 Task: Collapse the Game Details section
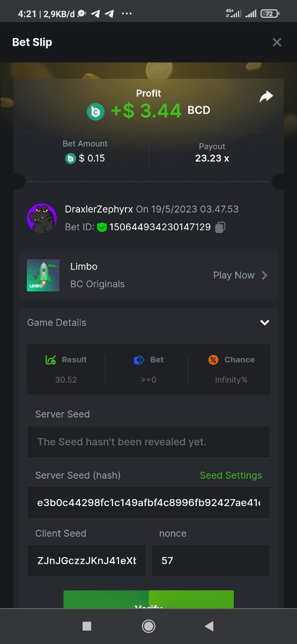click(x=264, y=323)
